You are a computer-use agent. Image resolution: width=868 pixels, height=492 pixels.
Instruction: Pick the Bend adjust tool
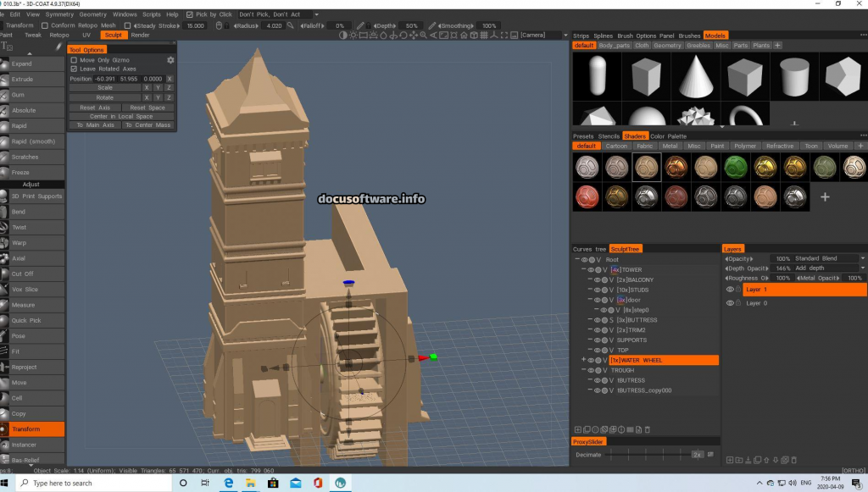point(32,212)
